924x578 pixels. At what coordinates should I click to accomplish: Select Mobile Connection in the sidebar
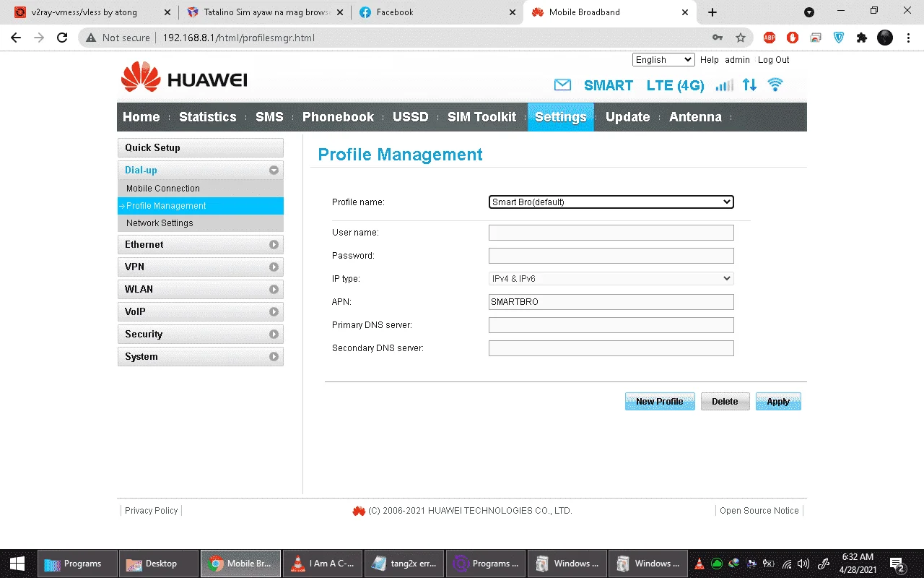point(200,189)
